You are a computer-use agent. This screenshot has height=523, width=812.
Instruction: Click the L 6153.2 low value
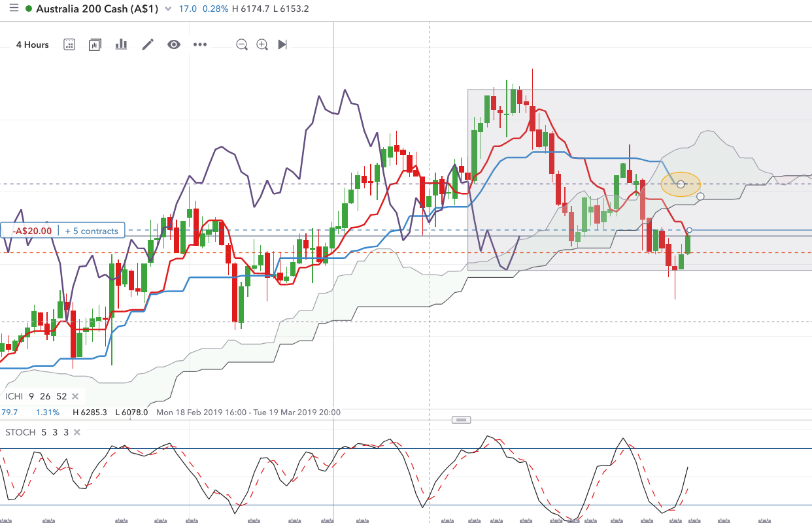pyautogui.click(x=291, y=9)
